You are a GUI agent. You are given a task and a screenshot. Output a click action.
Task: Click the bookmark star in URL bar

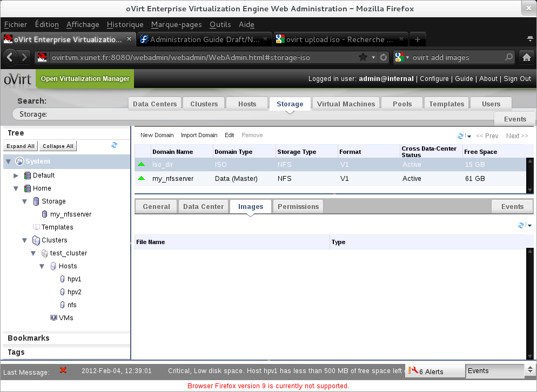(x=363, y=57)
